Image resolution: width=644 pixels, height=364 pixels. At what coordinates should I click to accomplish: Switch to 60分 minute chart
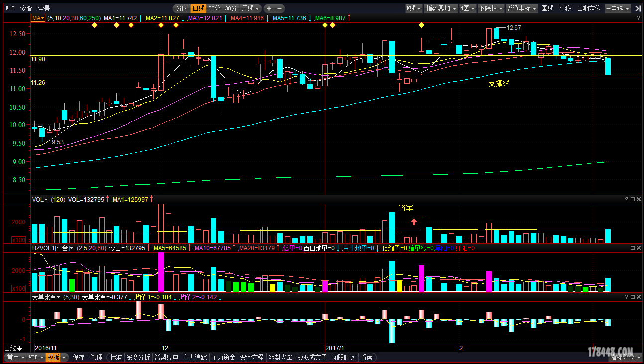(214, 8)
